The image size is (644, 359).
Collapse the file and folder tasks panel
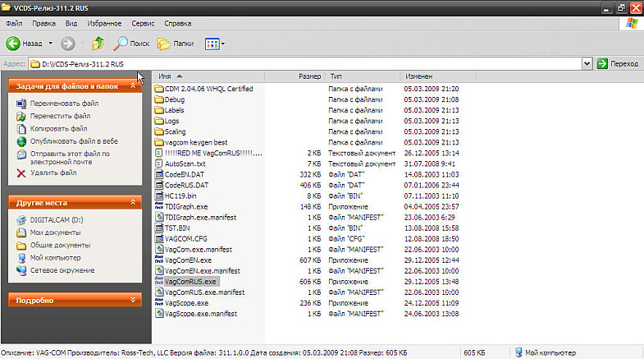point(137,85)
